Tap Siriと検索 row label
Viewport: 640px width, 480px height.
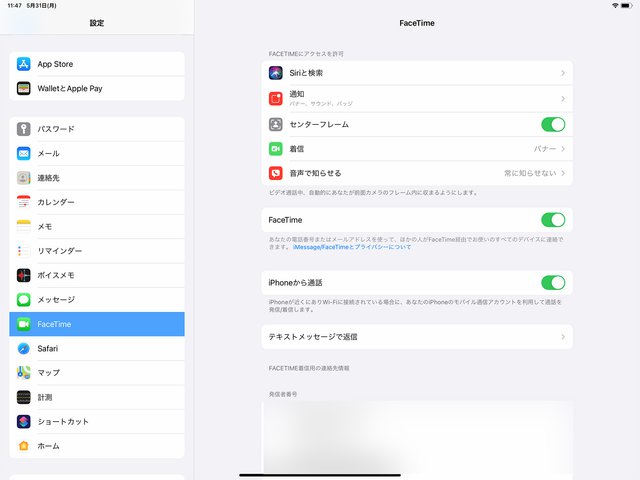306,73
